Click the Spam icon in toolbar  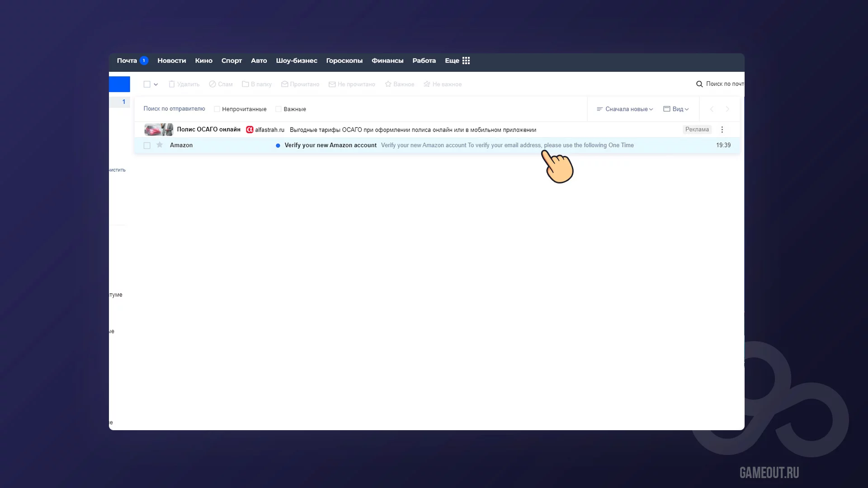212,84
